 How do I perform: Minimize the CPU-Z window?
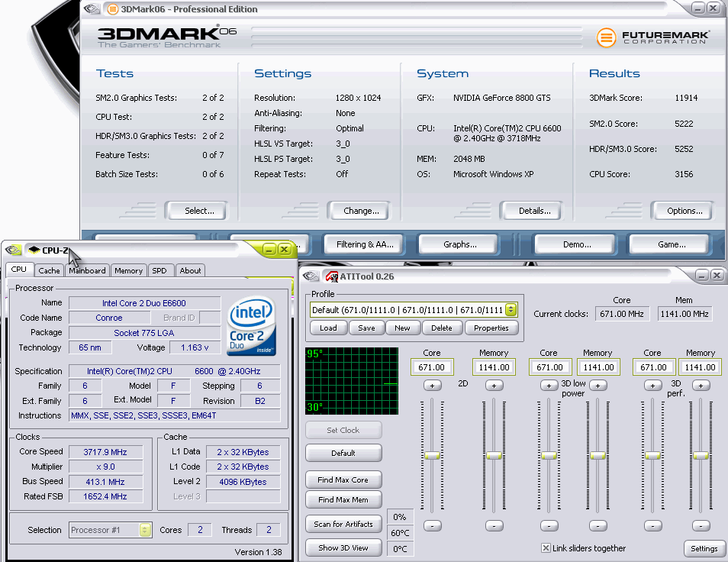click(269, 250)
